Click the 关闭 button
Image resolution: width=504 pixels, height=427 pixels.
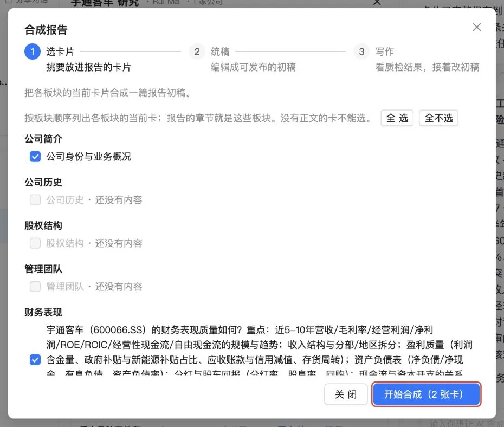click(346, 394)
